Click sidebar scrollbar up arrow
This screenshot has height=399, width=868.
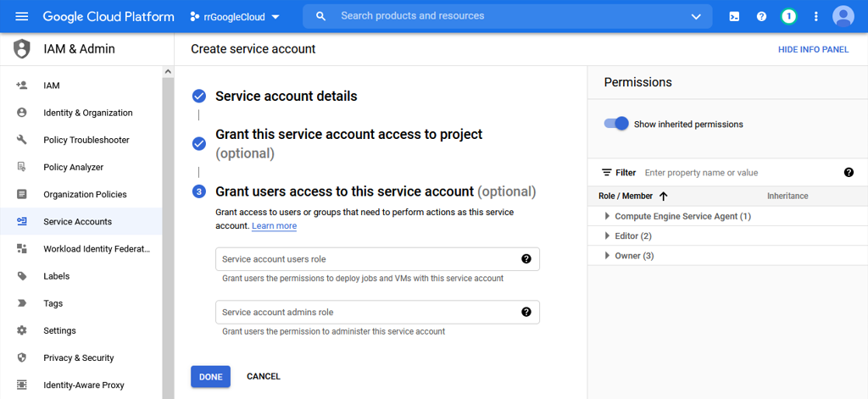coord(168,72)
